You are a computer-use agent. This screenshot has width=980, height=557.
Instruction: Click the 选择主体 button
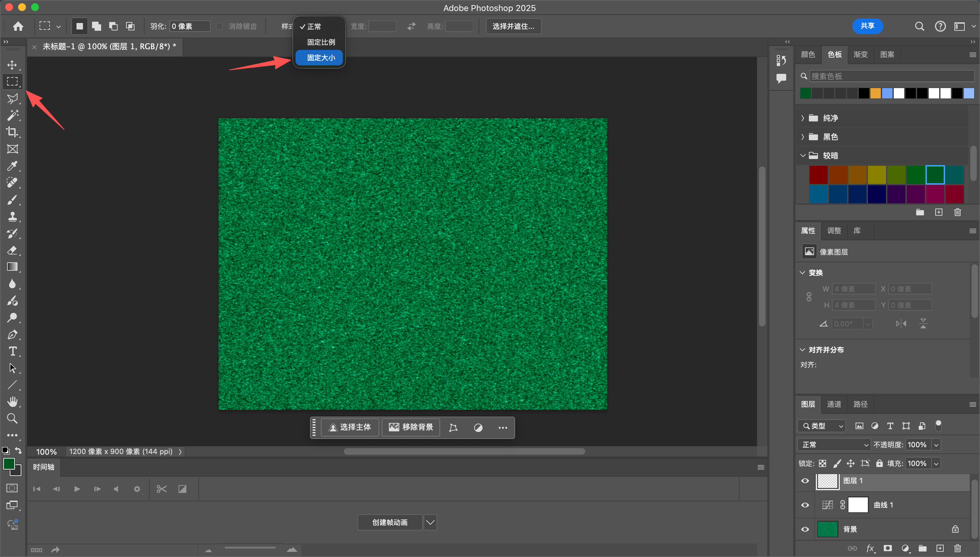[349, 427]
